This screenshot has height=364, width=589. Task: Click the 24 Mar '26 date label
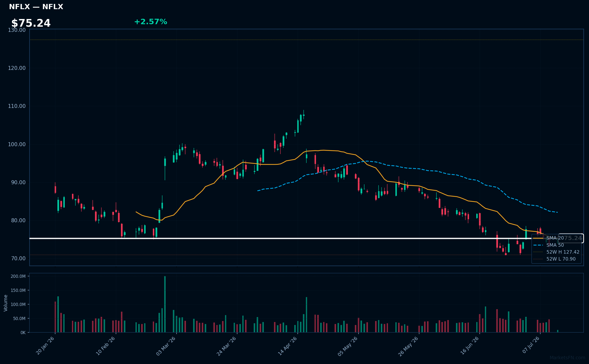point(227,346)
